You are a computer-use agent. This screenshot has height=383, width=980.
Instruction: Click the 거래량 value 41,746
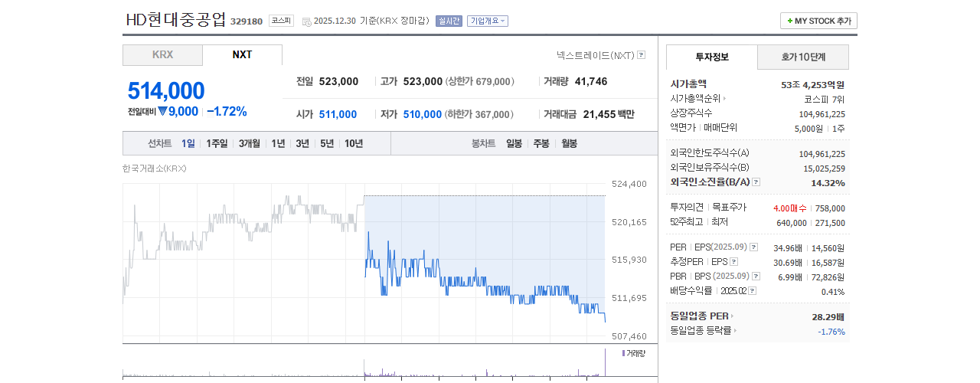(x=590, y=81)
